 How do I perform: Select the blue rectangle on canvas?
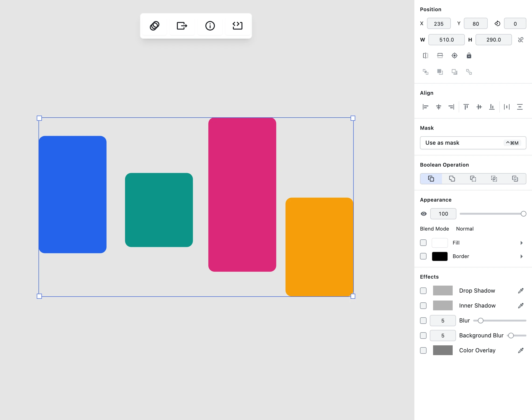tap(73, 195)
